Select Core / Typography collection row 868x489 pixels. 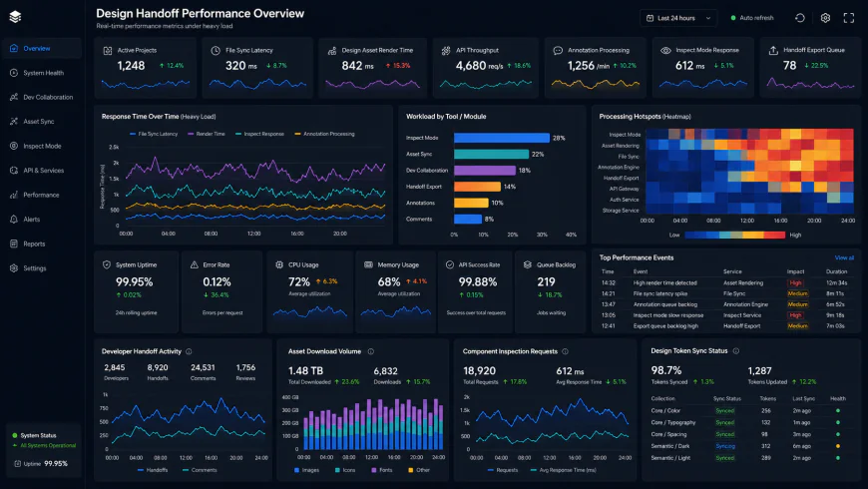[748, 422]
